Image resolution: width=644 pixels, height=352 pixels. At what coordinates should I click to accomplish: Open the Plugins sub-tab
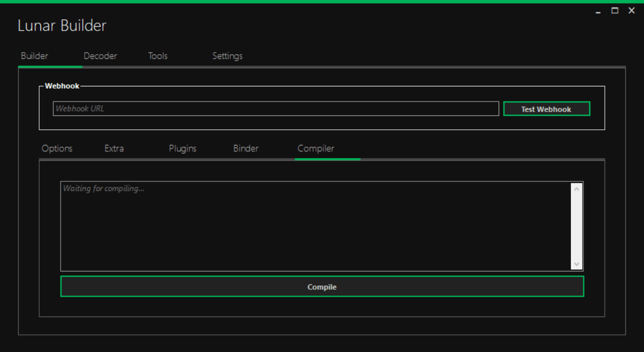coord(182,149)
